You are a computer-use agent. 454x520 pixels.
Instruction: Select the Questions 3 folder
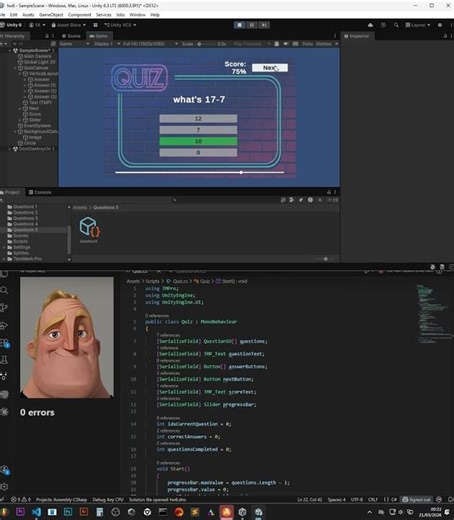point(23,218)
